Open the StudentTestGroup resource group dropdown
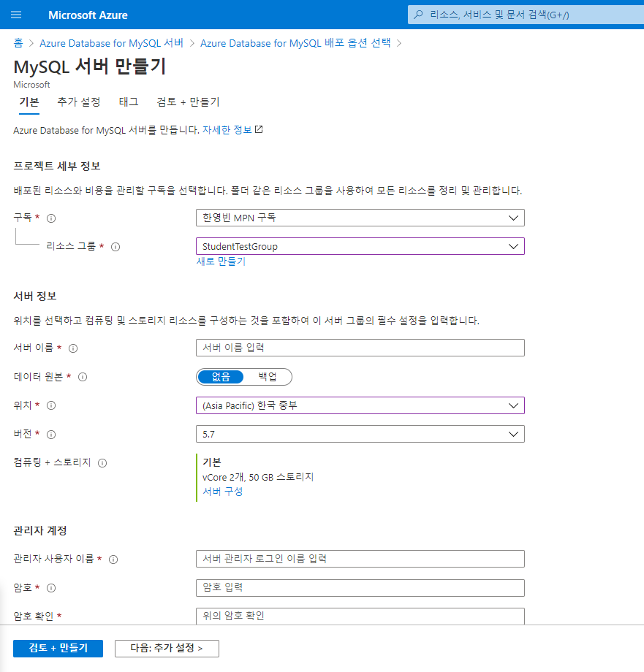The image size is (644, 672). [360, 247]
